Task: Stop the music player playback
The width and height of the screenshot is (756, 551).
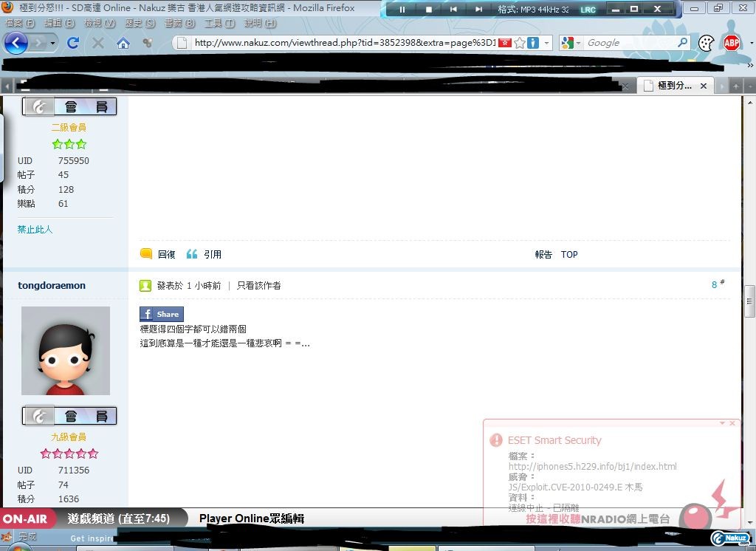Action: coord(428,10)
